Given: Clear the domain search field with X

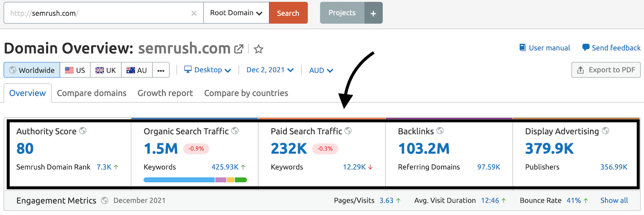Looking at the screenshot, I should click(194, 13).
